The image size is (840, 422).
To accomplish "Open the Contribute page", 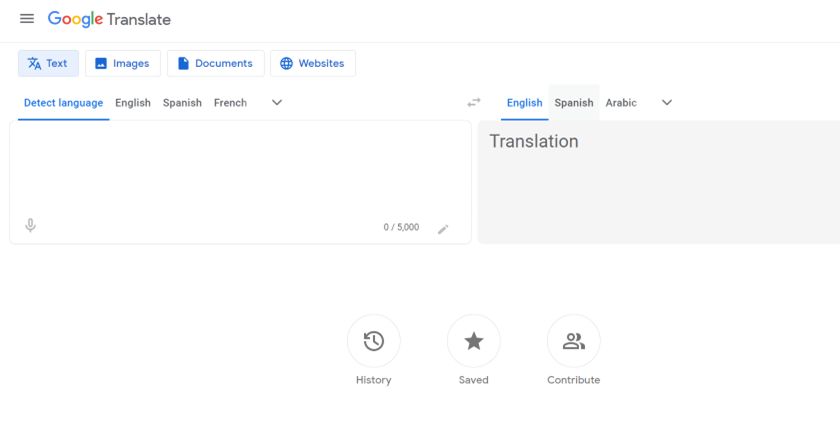I will [574, 341].
